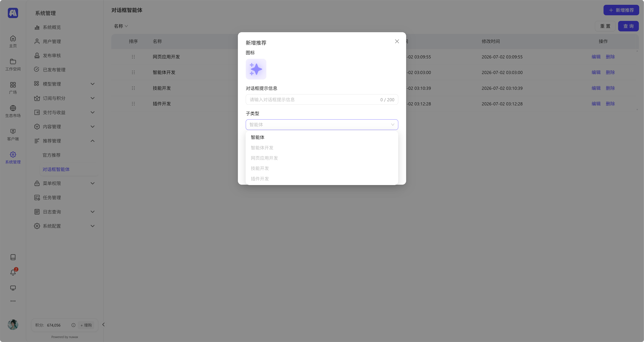Choose 插件开发 option in dropdown list
This screenshot has width=644, height=342.
click(322, 179)
